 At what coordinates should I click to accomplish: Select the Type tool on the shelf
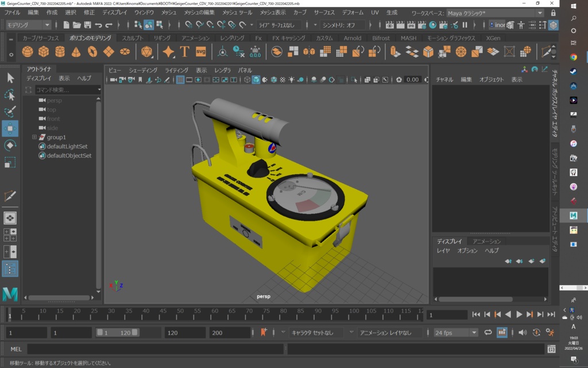[x=184, y=52]
